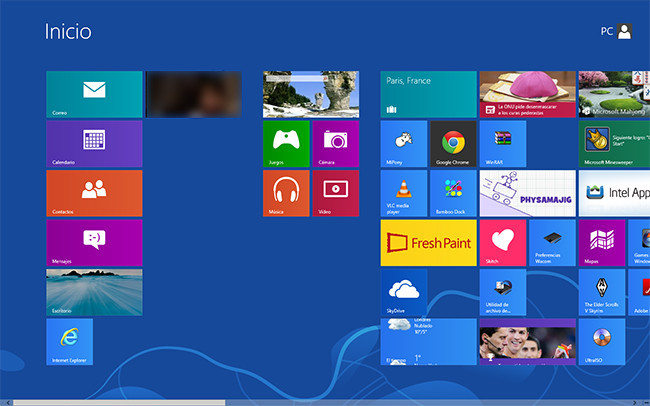Open the Calendario tile

coord(94,143)
